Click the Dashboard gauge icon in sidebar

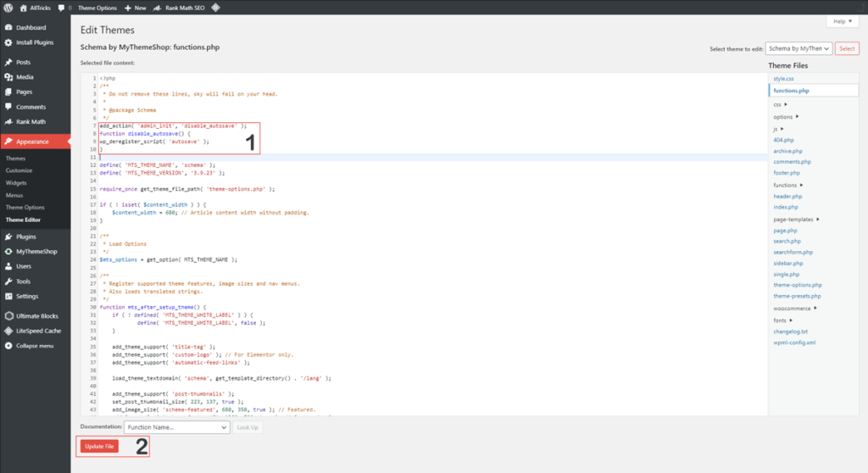click(8, 28)
